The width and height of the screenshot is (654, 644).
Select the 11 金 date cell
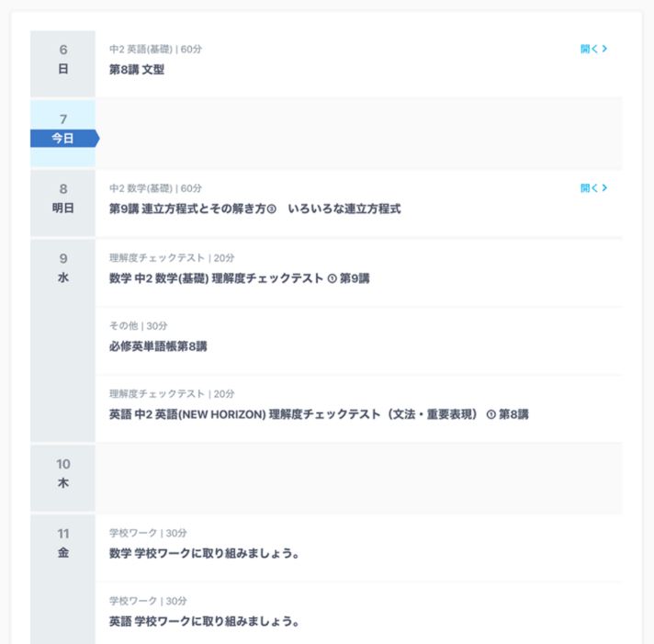point(63,579)
